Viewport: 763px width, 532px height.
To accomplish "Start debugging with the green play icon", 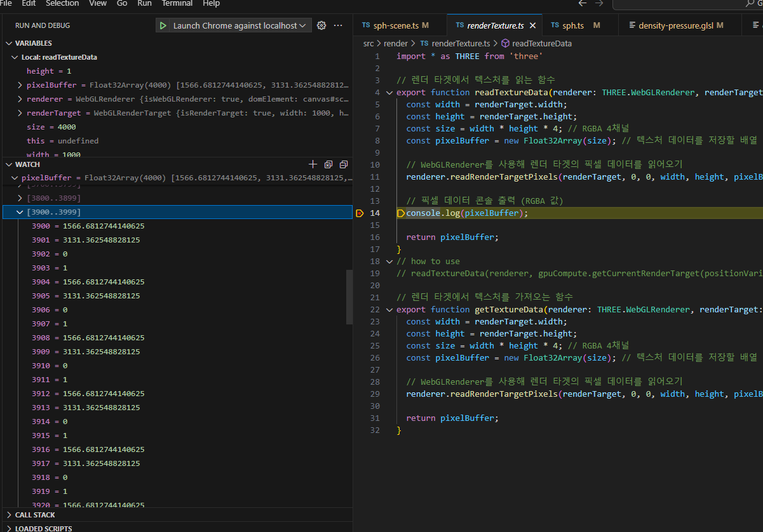I will click(163, 25).
